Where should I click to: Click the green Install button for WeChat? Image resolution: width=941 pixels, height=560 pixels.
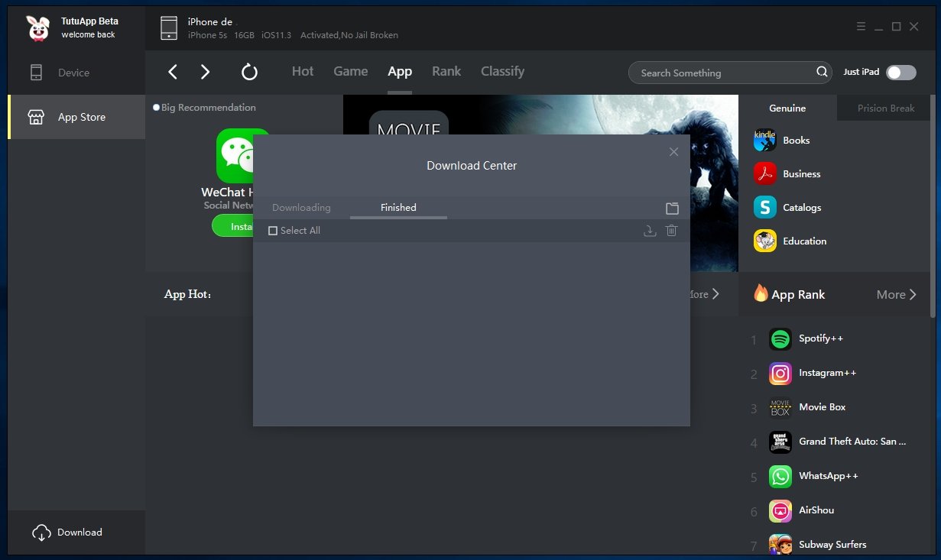pos(232,226)
